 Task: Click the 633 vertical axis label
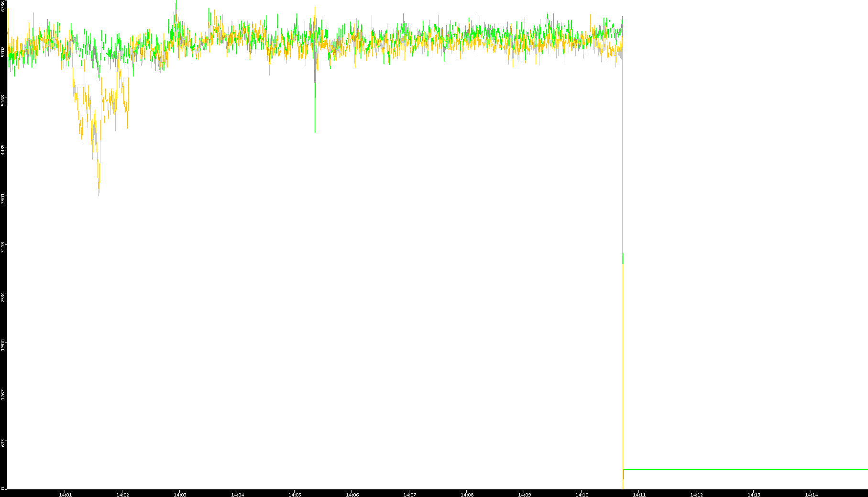[3, 443]
